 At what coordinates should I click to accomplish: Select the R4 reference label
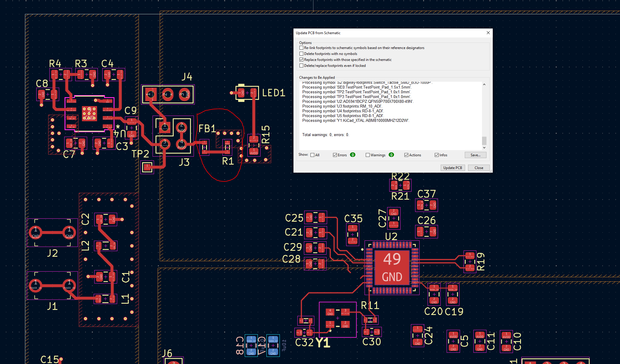pyautogui.click(x=55, y=64)
